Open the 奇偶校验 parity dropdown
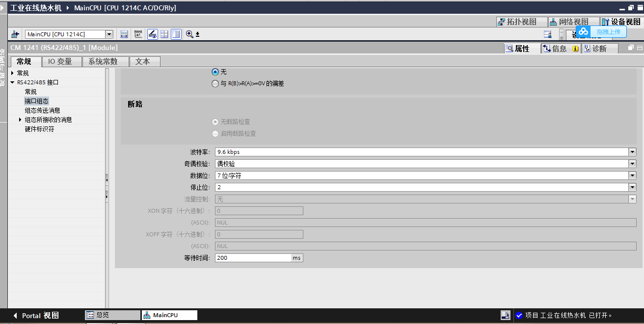This screenshot has height=324, width=644. coord(632,164)
